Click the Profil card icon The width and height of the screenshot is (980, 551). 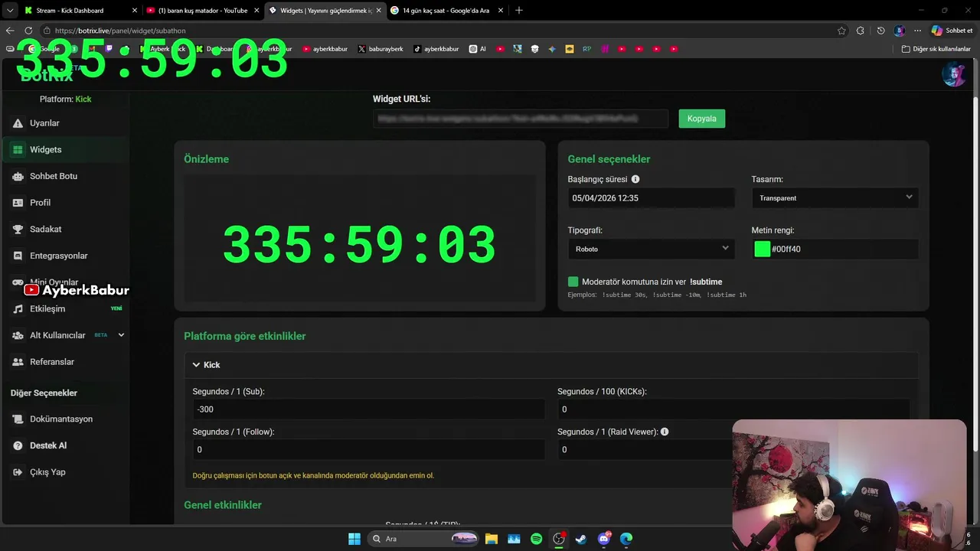coord(18,203)
